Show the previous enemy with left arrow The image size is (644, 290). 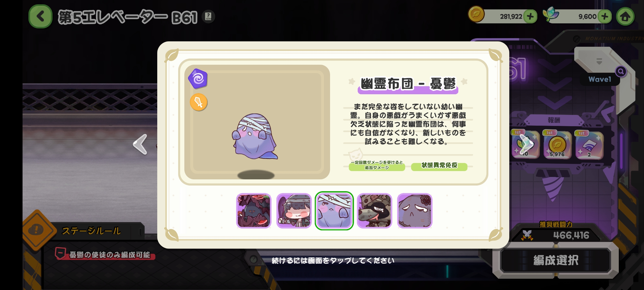pos(141,144)
